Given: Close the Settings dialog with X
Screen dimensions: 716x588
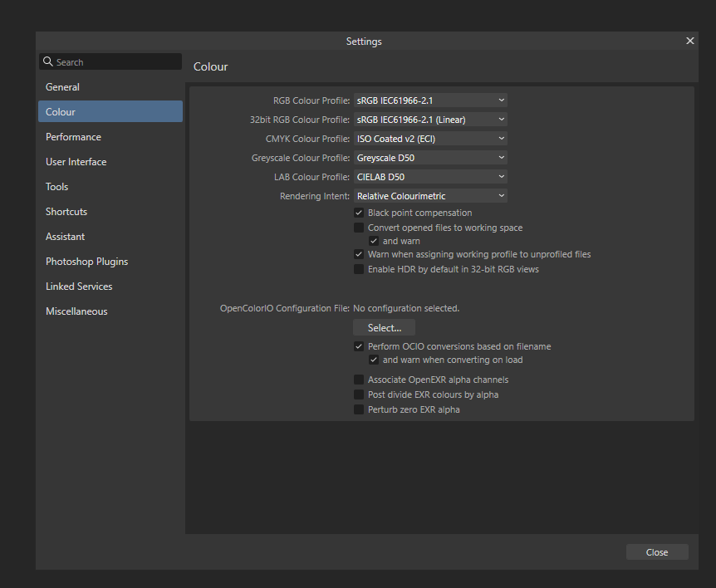Looking at the screenshot, I should coord(690,41).
